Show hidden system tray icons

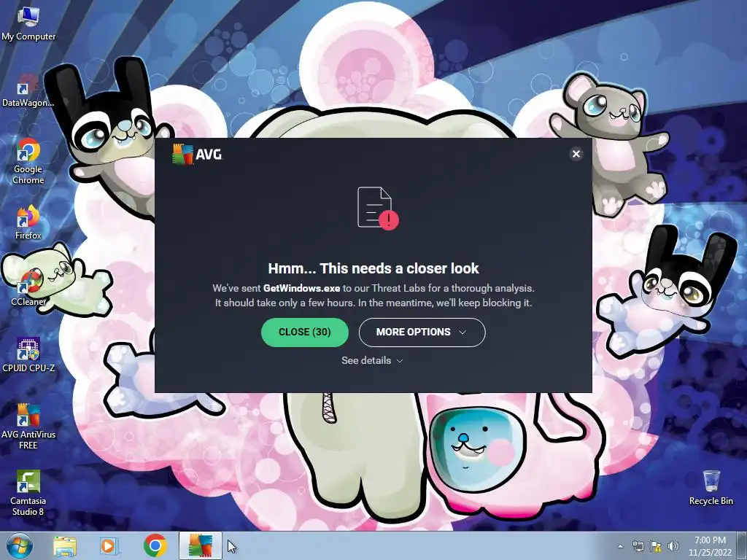coord(620,546)
